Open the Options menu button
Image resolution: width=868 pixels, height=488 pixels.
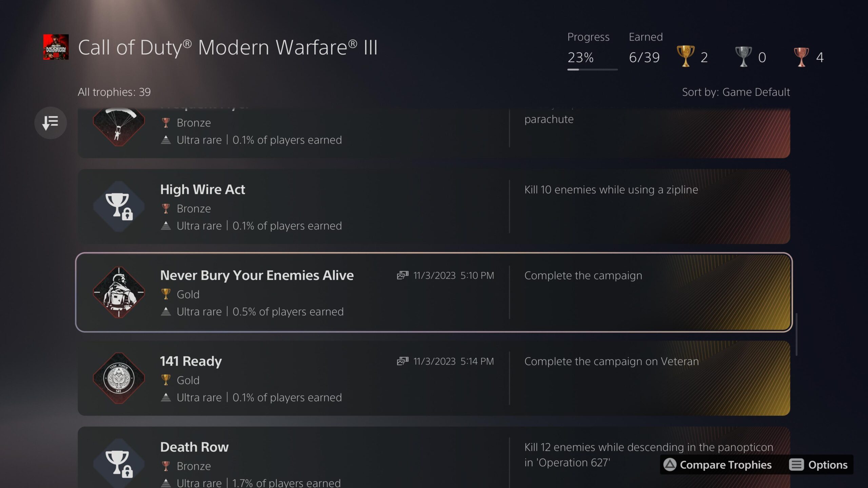coord(818,465)
